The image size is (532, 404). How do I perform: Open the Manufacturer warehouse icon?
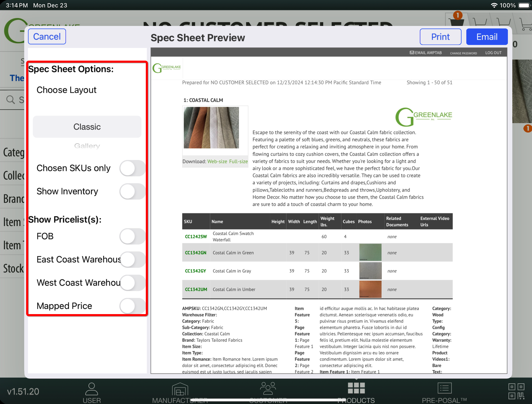tap(180, 389)
